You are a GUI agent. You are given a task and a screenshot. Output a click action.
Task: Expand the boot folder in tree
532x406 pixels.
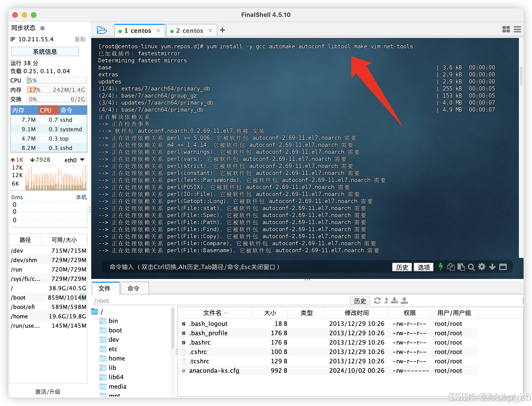[x=111, y=330]
